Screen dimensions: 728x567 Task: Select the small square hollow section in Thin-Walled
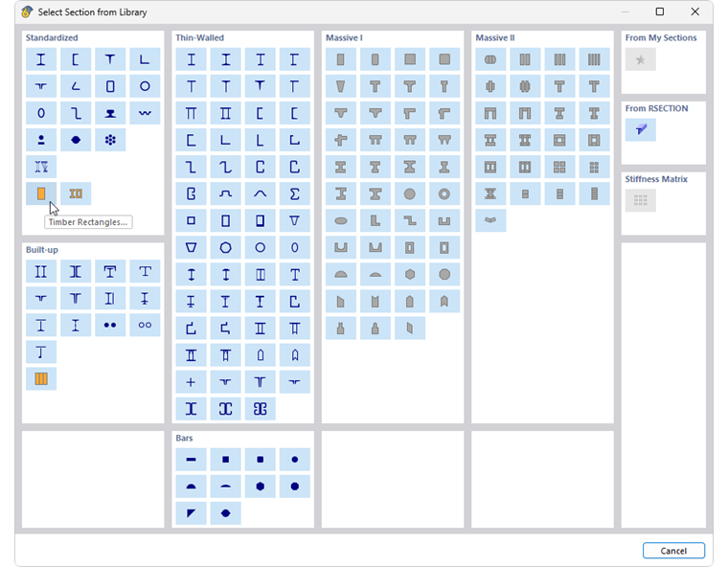(x=191, y=220)
